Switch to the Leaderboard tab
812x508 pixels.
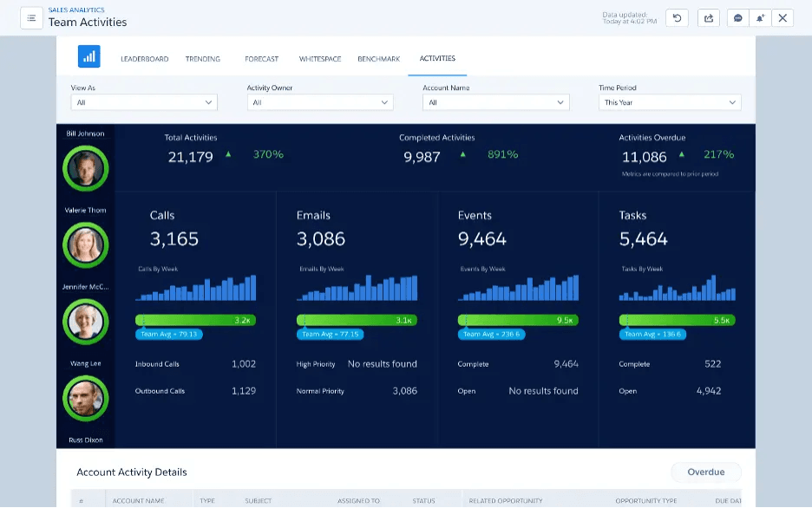(144, 59)
